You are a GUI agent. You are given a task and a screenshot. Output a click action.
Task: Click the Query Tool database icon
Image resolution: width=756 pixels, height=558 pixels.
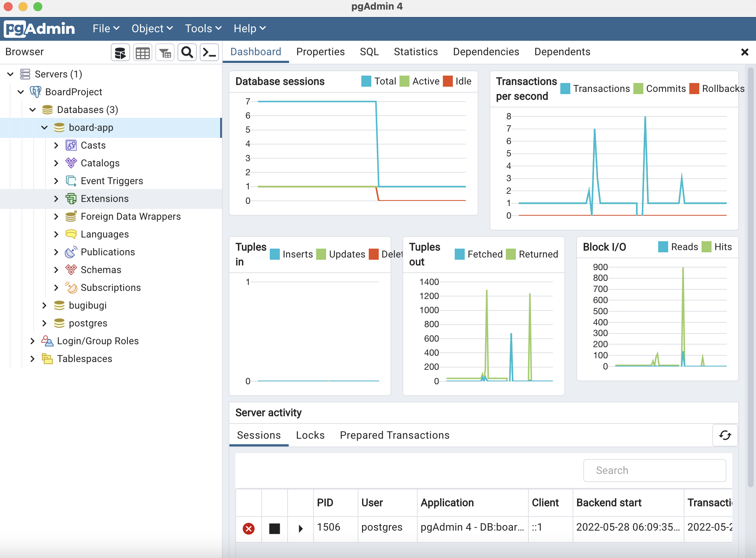120,53
